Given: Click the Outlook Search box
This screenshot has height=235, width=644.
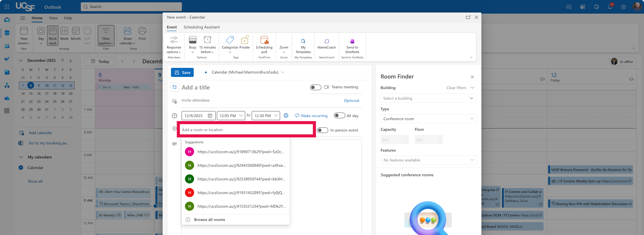Looking at the screenshot, I should (131, 7).
